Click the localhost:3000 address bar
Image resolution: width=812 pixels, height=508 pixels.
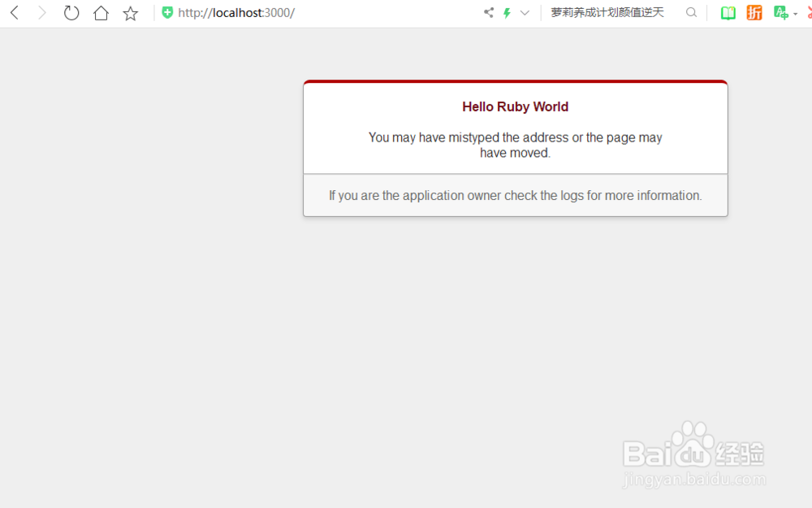[235, 12]
